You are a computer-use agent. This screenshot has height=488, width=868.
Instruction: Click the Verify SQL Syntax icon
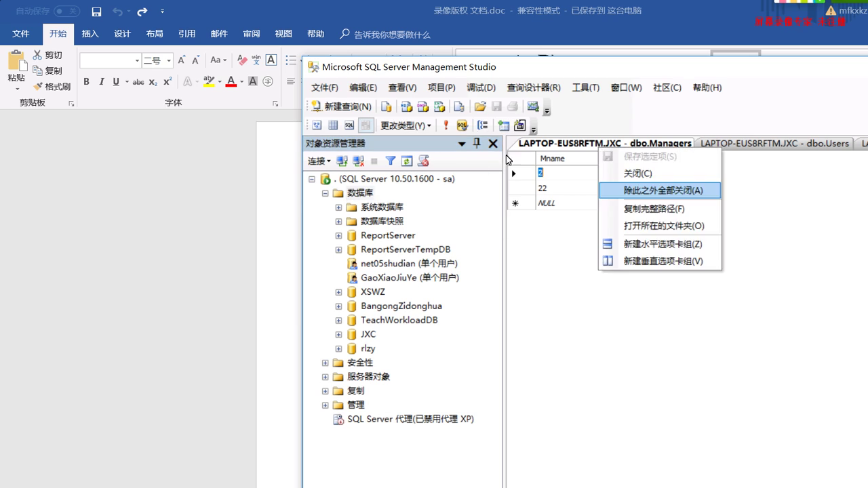[x=462, y=125]
